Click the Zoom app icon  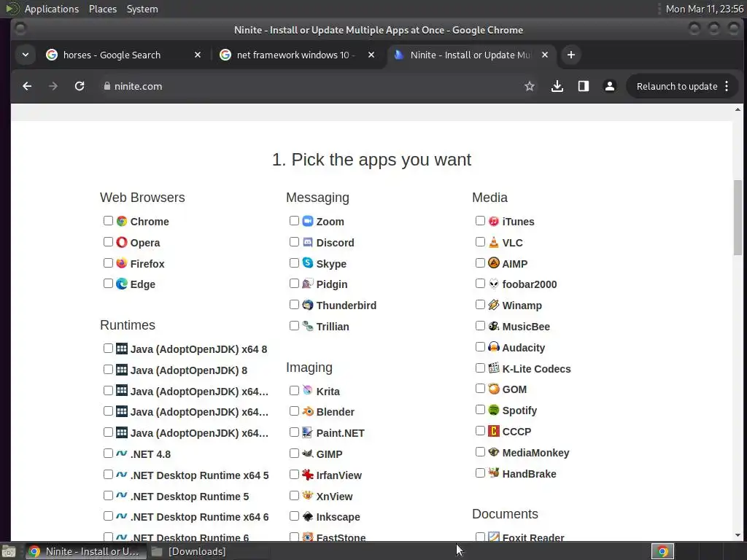click(308, 222)
